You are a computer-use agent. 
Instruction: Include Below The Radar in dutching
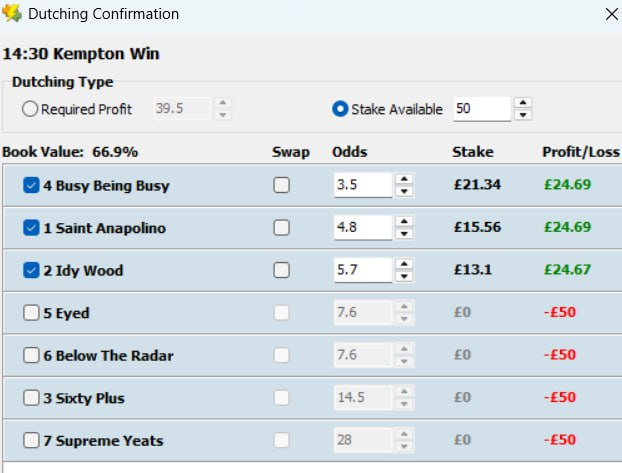pyautogui.click(x=31, y=355)
